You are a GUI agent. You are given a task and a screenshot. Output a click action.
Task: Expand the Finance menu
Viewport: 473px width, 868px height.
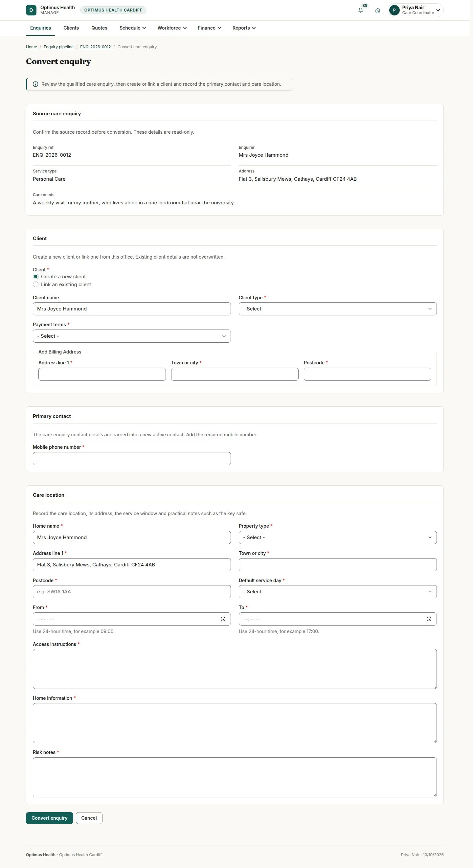tap(209, 28)
